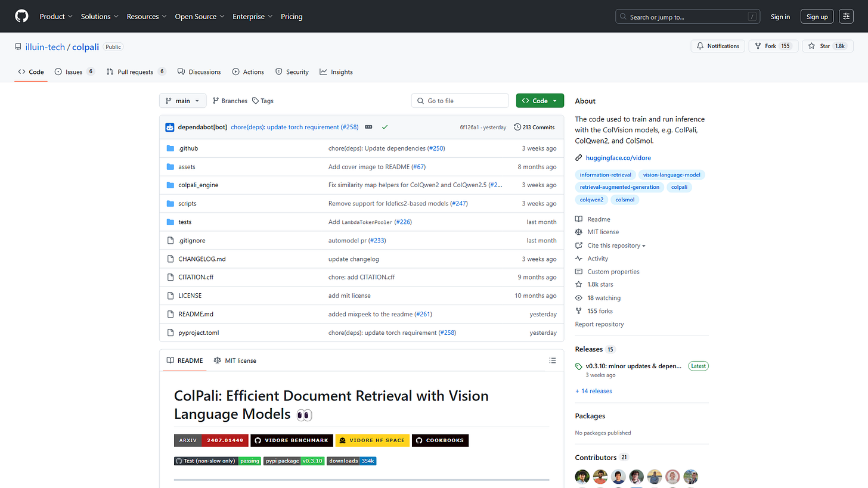Open arXiv 2407.01449 badge
Viewport: 868px width, 488px height.
tap(210, 440)
